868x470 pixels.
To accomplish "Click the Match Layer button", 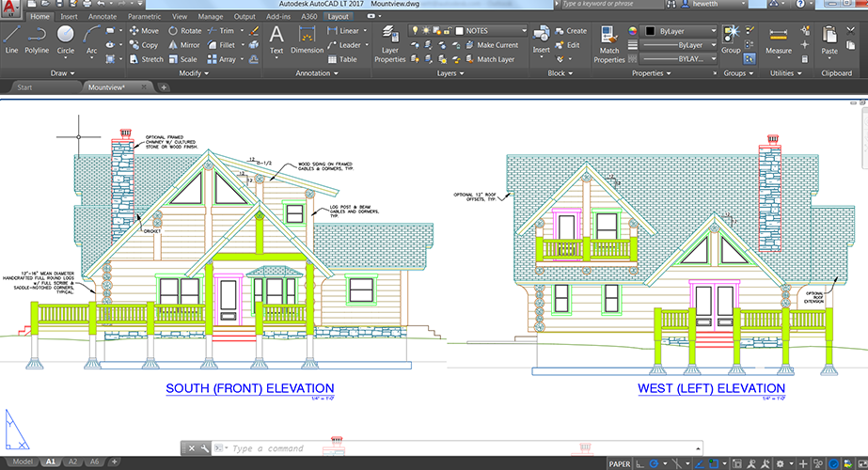I will click(x=490, y=59).
